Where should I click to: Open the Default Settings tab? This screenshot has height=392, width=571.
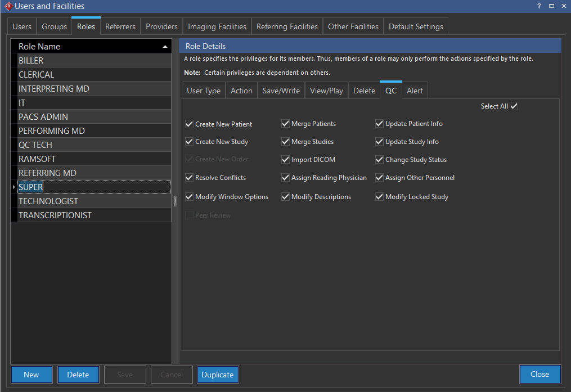pos(416,26)
